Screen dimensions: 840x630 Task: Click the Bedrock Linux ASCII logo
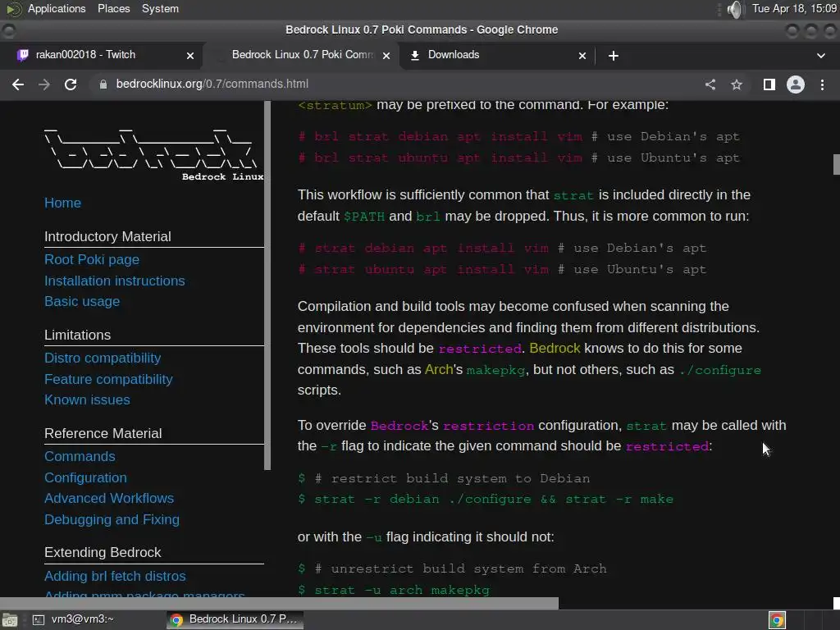coord(153,154)
